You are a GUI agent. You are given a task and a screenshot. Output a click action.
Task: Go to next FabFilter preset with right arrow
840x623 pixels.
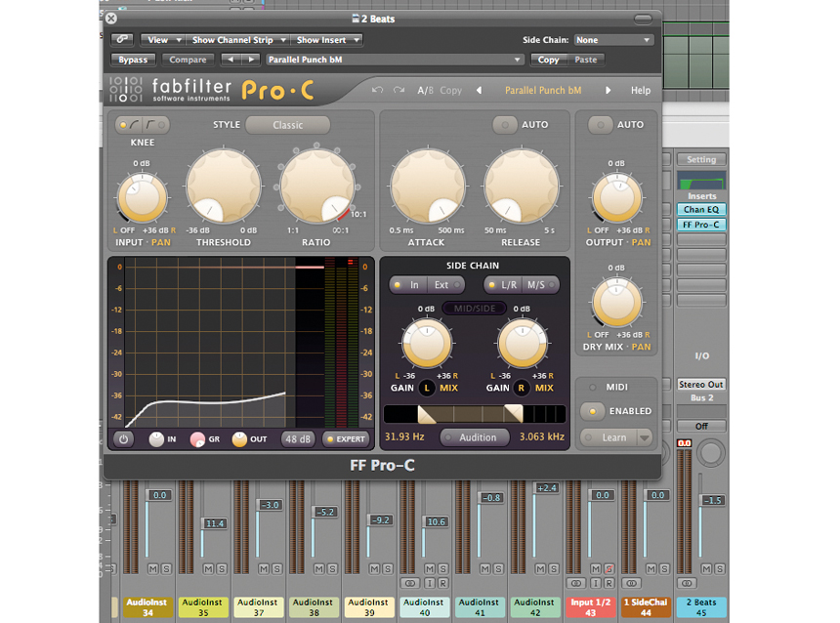(x=609, y=91)
